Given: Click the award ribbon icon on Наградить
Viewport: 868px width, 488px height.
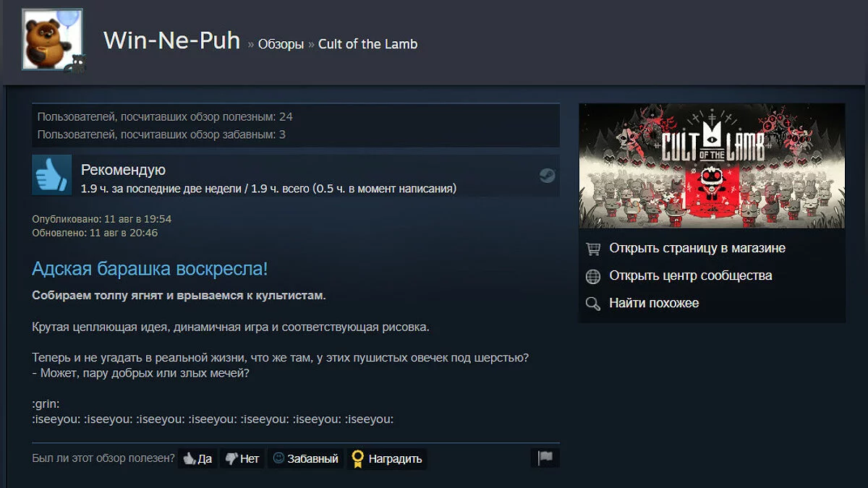Looking at the screenshot, I should click(357, 458).
